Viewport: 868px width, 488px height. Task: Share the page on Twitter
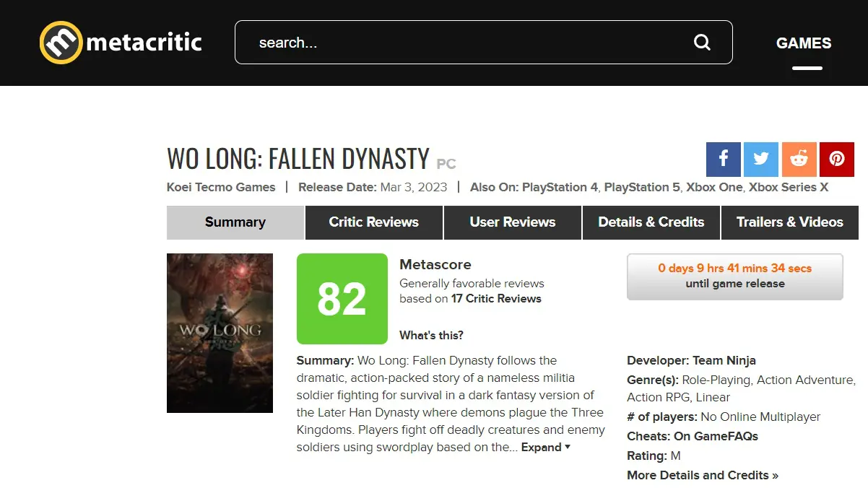point(761,160)
